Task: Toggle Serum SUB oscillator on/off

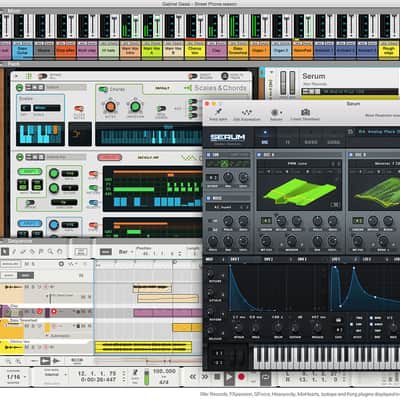Action: pos(209,155)
